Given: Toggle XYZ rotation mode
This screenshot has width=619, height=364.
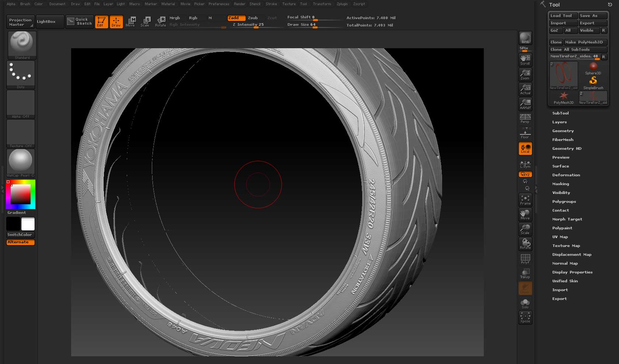Looking at the screenshot, I should [x=525, y=174].
